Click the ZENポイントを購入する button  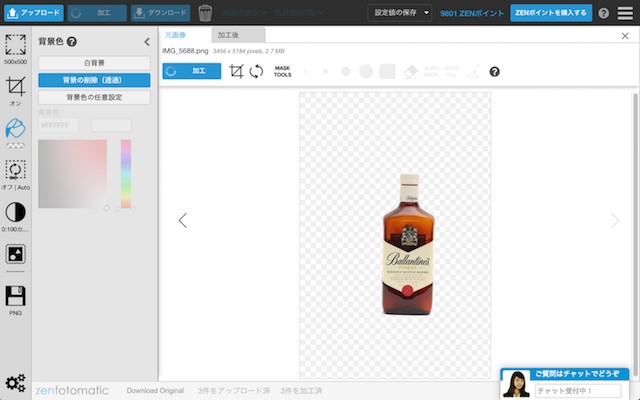click(x=551, y=13)
